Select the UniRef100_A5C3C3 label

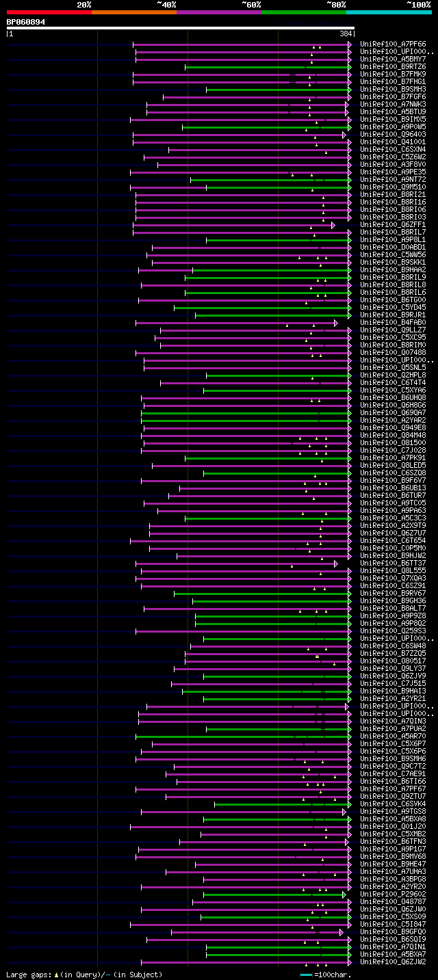(x=393, y=518)
